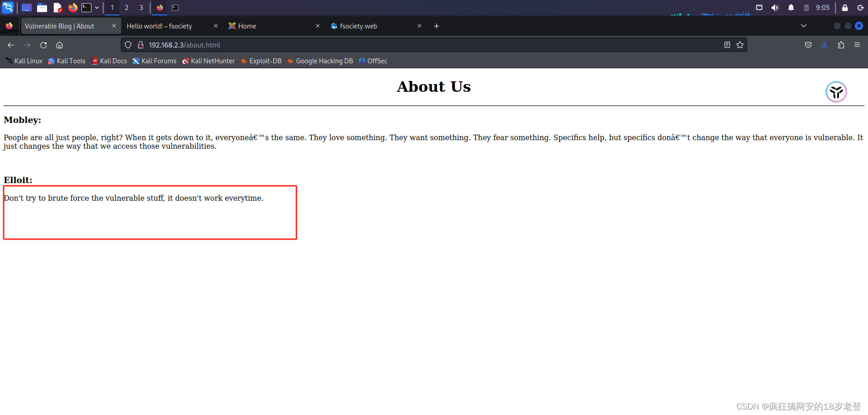Screen dimensions: 868x415
Task: Click the Elloit: heading
Action: click(x=18, y=180)
